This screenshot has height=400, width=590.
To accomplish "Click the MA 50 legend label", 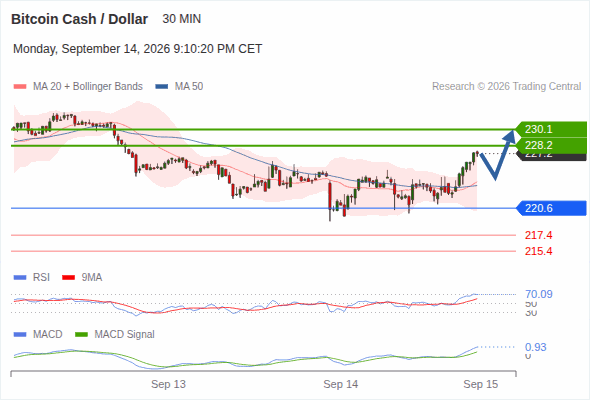I will point(189,87).
